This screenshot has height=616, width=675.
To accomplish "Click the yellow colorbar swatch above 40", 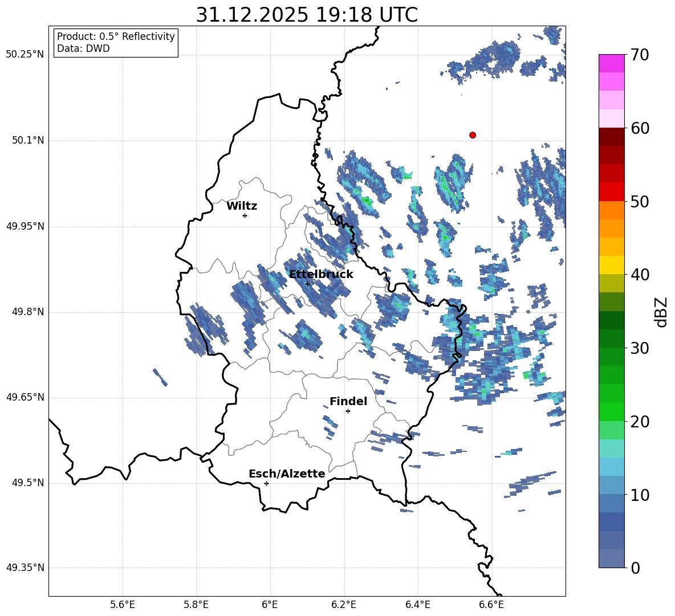I will [x=611, y=265].
